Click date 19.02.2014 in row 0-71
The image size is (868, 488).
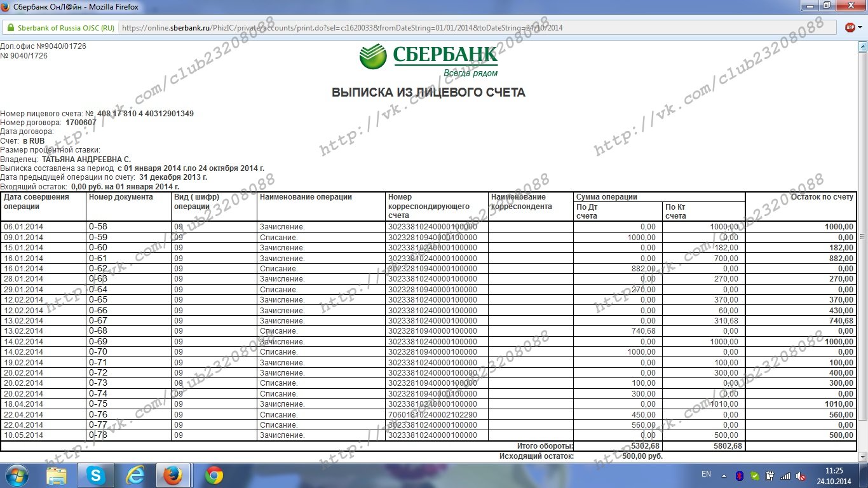click(x=24, y=363)
